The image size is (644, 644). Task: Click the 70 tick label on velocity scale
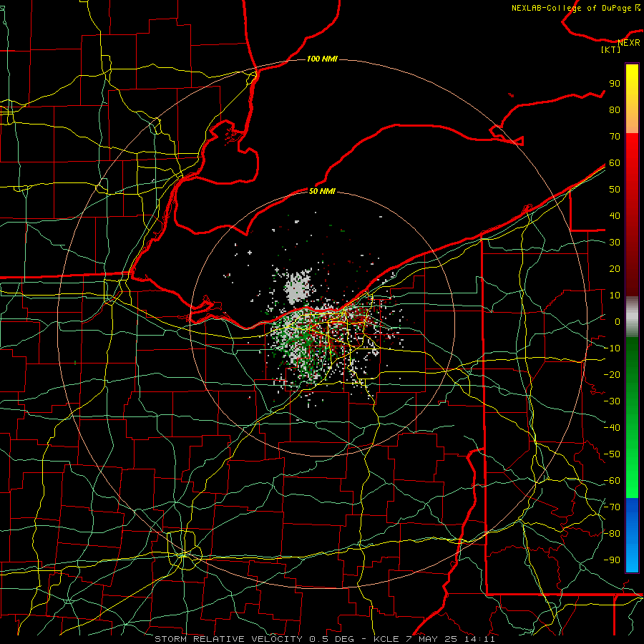click(x=615, y=137)
